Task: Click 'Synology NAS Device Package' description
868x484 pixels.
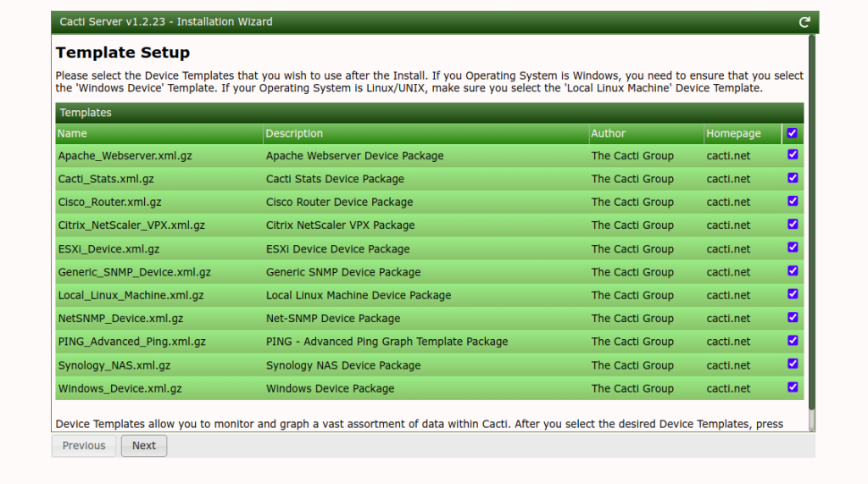Action: [x=343, y=365]
